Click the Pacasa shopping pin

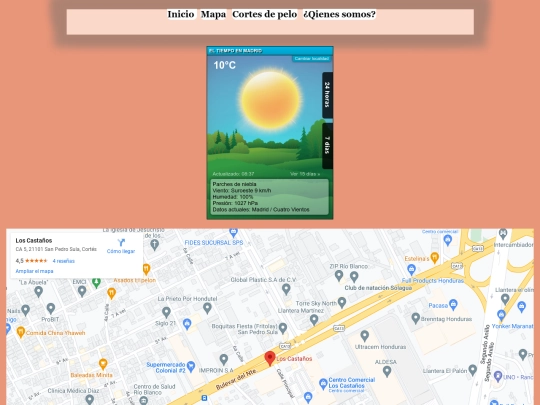453,304
